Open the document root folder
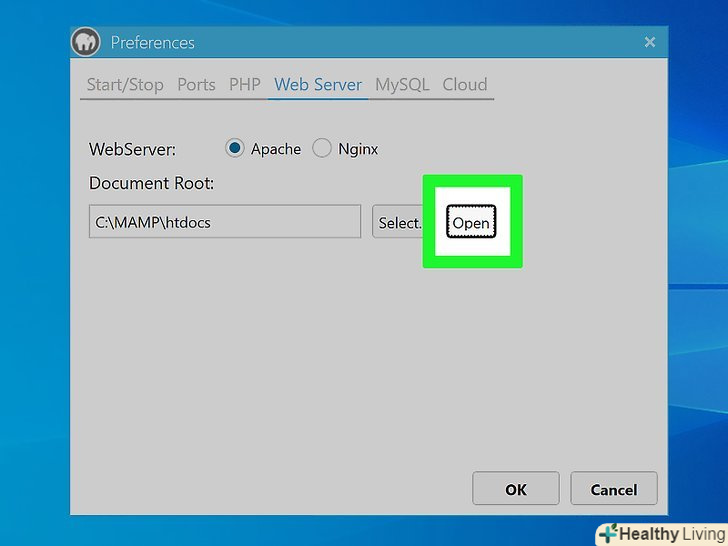Viewport: 728px width, 546px height. coord(471,222)
